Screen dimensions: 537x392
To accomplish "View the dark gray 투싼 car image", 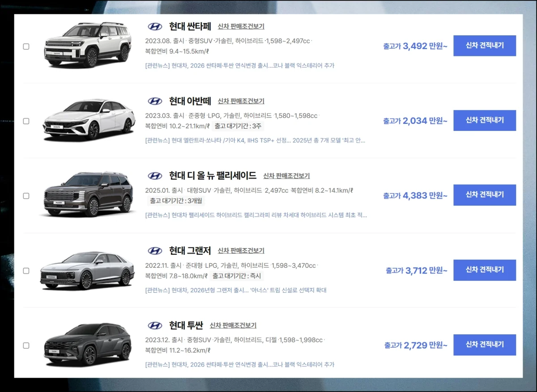I will coord(88,344).
